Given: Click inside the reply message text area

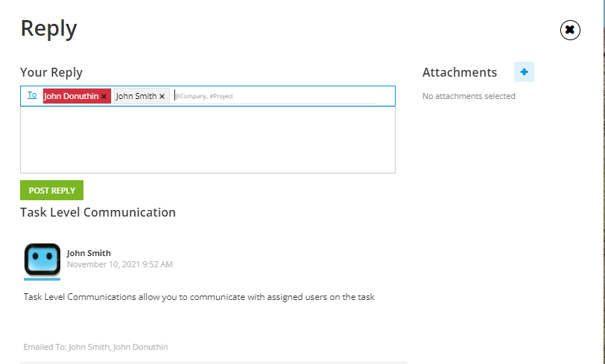Looking at the screenshot, I should [208, 140].
